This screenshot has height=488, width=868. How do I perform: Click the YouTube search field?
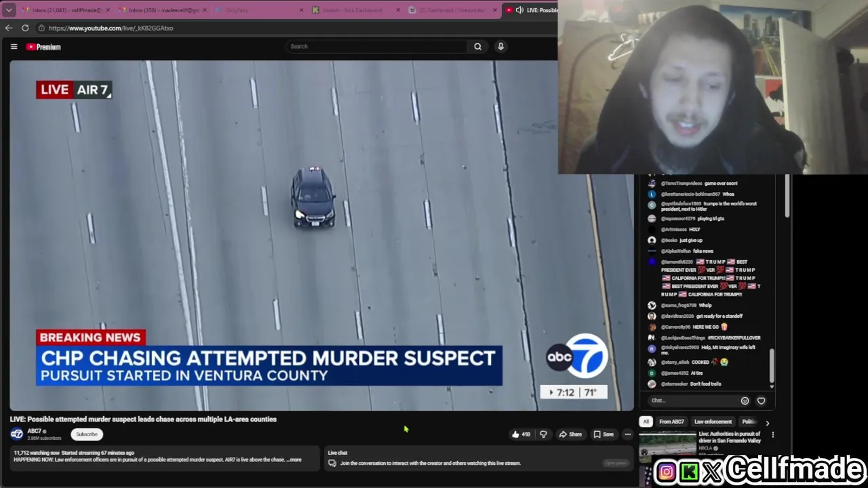pyautogui.click(x=376, y=46)
